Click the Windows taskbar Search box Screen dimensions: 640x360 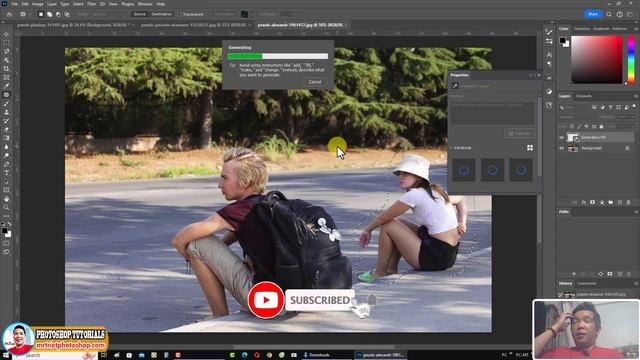[x=55, y=356]
